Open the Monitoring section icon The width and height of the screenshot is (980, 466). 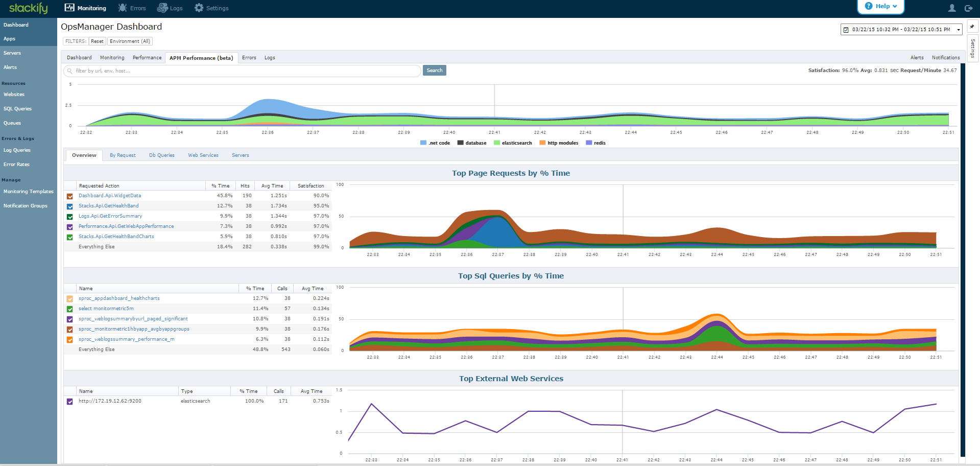point(69,8)
